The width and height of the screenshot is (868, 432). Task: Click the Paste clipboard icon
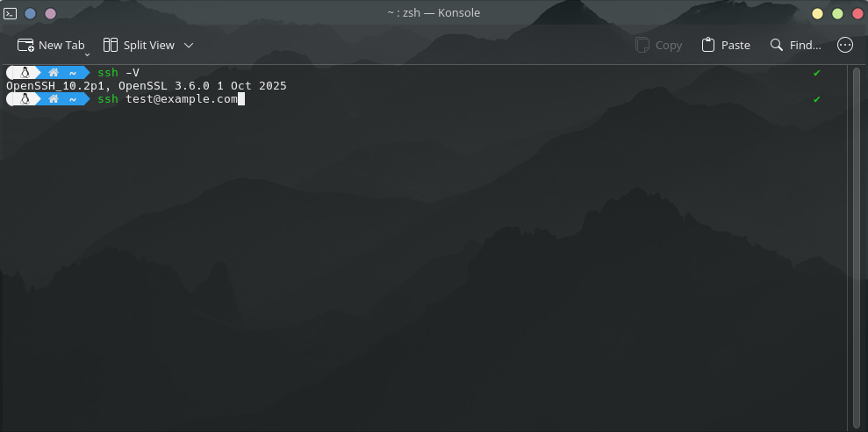pos(708,45)
